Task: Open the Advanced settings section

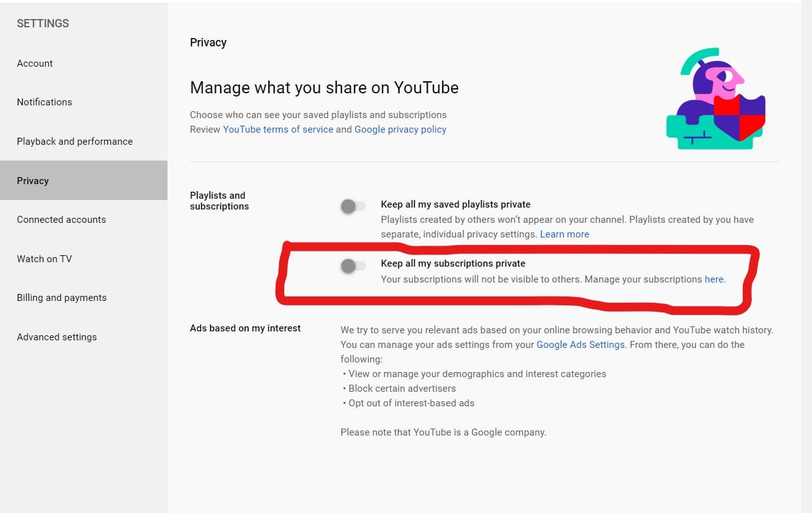Action: (56, 336)
